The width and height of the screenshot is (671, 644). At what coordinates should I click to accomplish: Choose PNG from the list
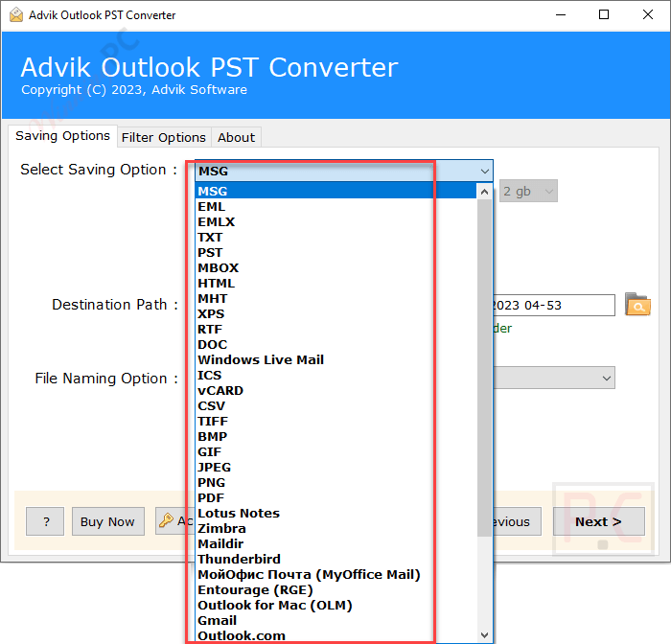tap(335, 483)
